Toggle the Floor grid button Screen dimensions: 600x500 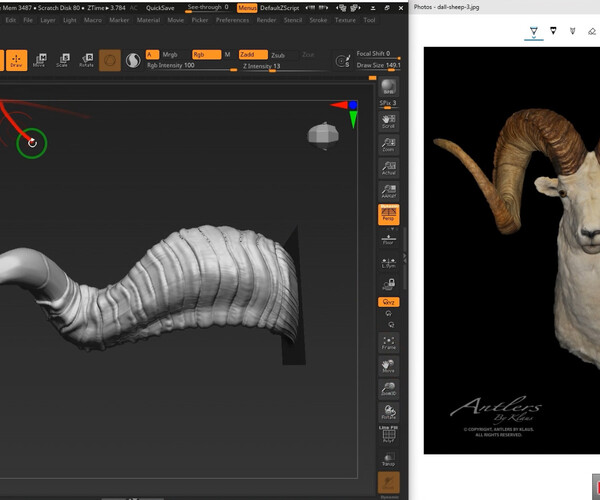388,240
